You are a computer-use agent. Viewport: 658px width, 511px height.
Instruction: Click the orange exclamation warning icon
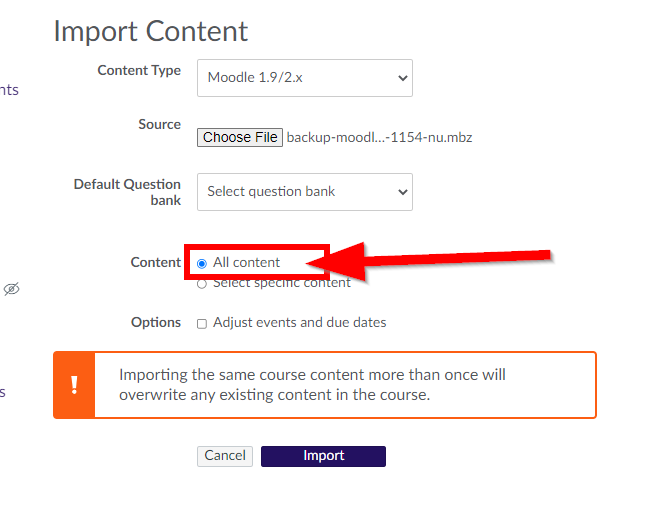pyautogui.click(x=74, y=385)
